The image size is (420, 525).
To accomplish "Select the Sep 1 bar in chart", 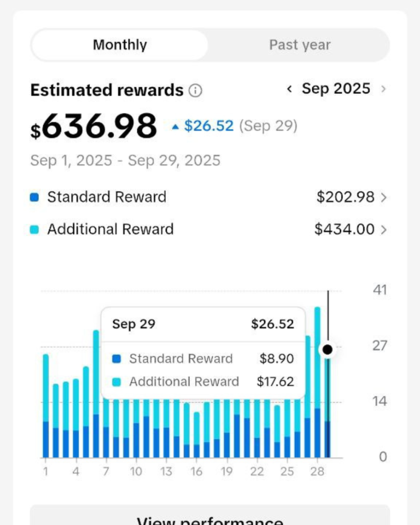I will coord(46,410).
